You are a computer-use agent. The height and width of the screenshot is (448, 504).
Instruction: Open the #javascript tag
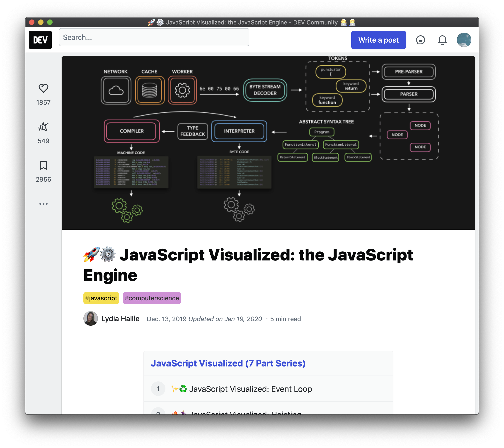tap(101, 298)
